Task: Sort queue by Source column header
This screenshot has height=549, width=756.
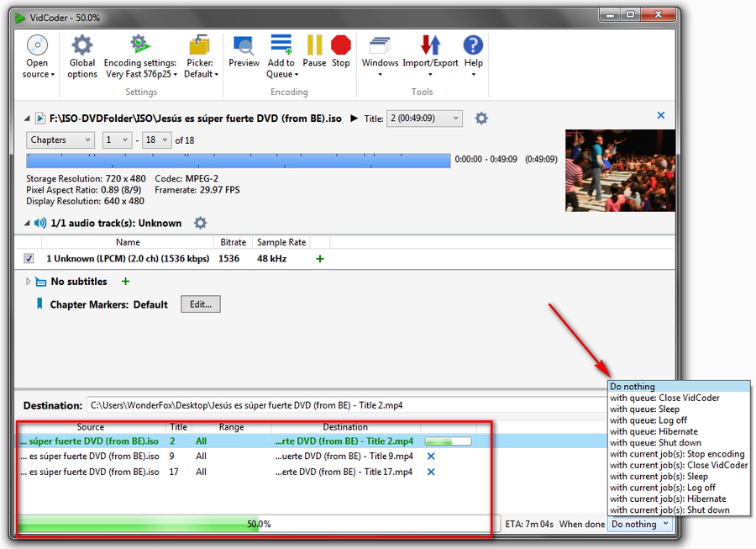Action: pyautogui.click(x=91, y=427)
